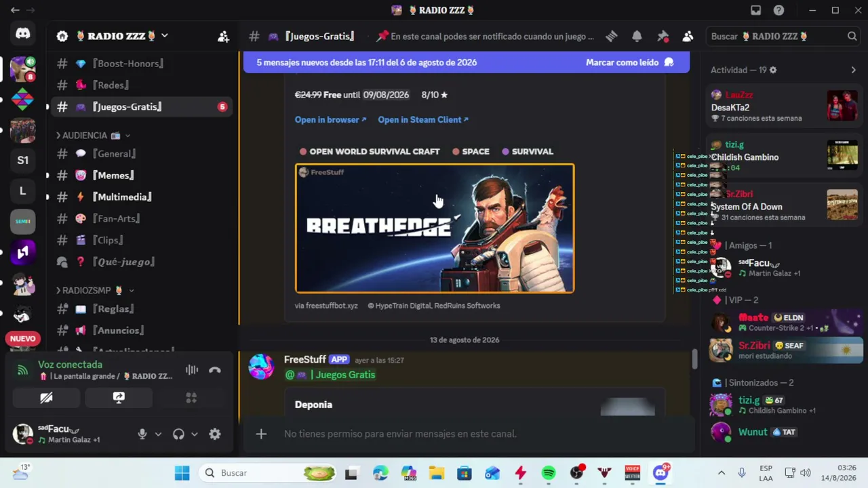Viewport: 868px width, 488px height.
Task: Open the Windows Start menu
Action: [182, 473]
